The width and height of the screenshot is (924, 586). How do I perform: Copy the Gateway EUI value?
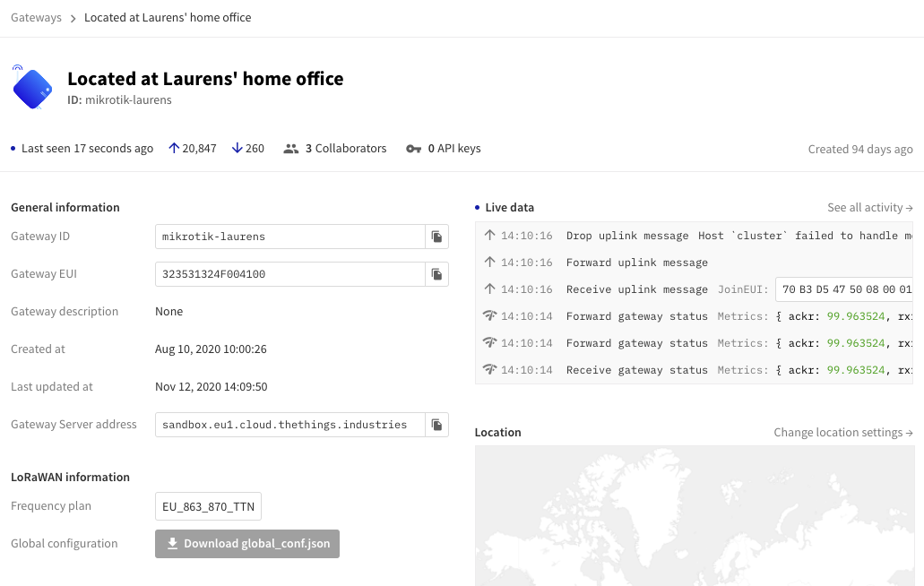tap(436, 274)
